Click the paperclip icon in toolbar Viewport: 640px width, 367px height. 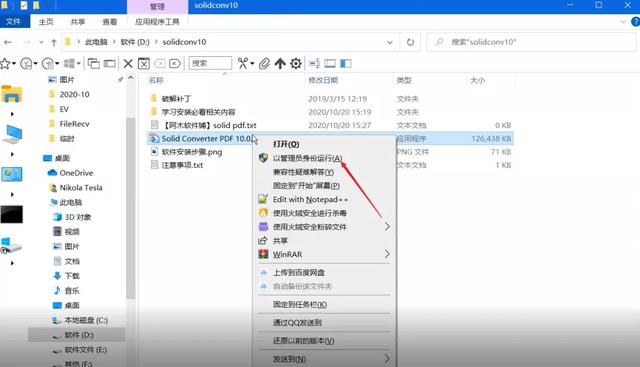pyautogui.click(x=264, y=63)
